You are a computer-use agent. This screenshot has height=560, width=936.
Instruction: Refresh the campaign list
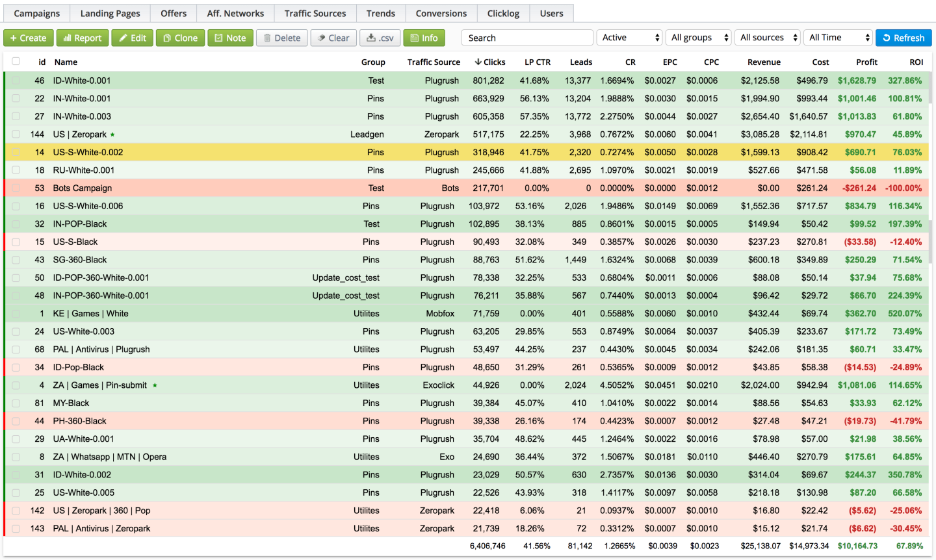[903, 38]
